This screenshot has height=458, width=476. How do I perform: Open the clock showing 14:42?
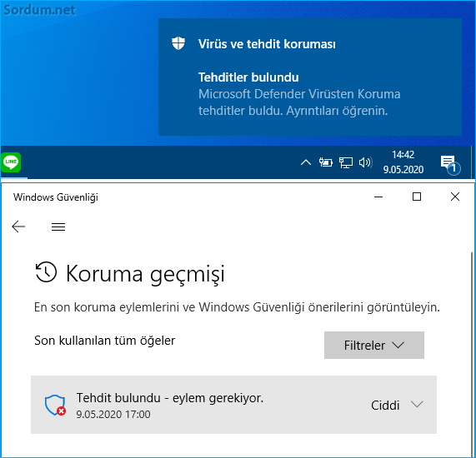pos(403,162)
